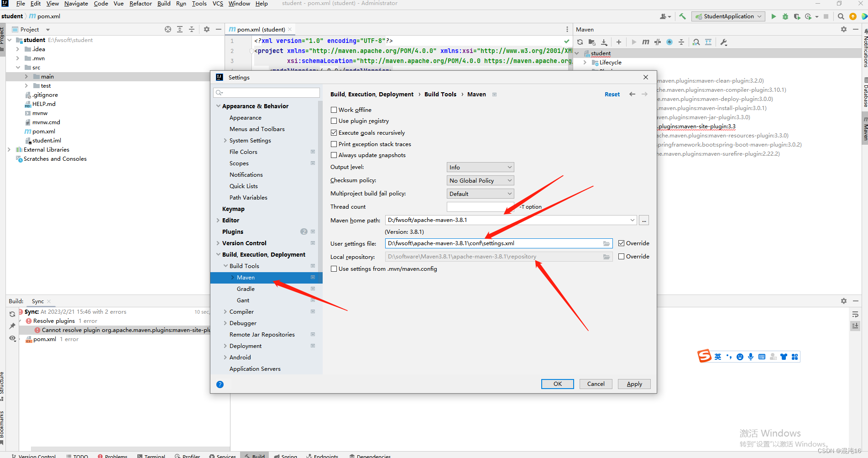
Task: Run StudentApplication with the green run arrow
Action: click(774, 16)
